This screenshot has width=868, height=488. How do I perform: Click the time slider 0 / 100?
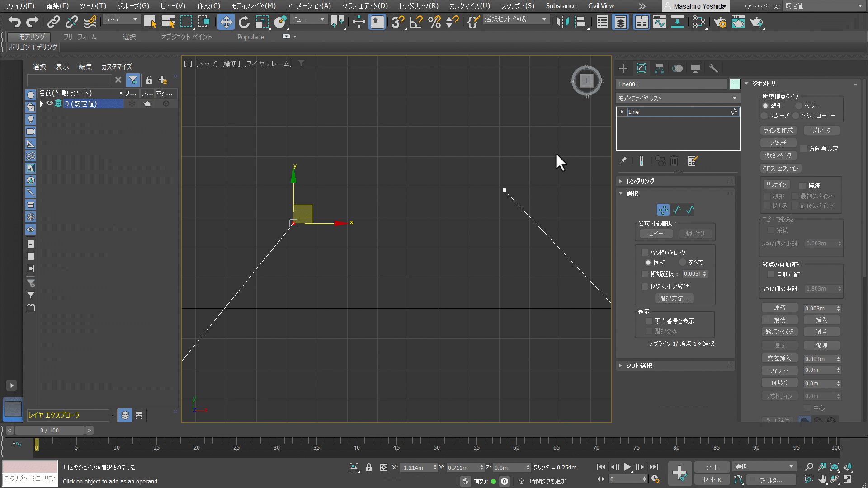[49, 430]
